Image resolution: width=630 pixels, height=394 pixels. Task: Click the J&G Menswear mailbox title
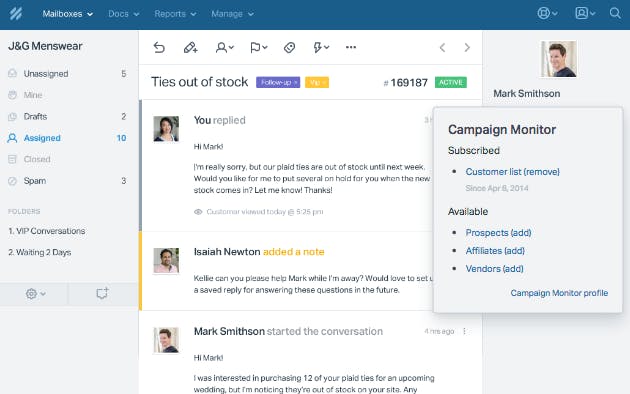[x=45, y=46]
